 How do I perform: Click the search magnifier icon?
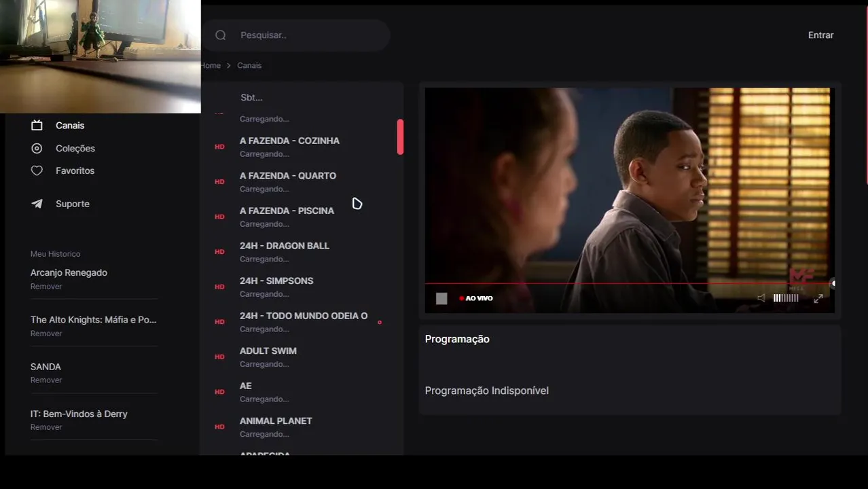pos(220,35)
